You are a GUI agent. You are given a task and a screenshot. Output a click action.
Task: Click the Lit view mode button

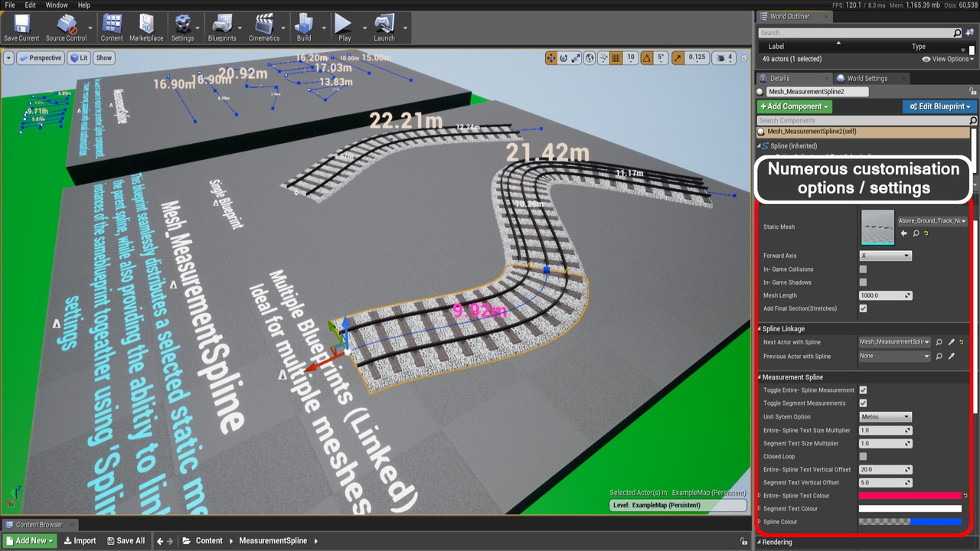(x=79, y=57)
